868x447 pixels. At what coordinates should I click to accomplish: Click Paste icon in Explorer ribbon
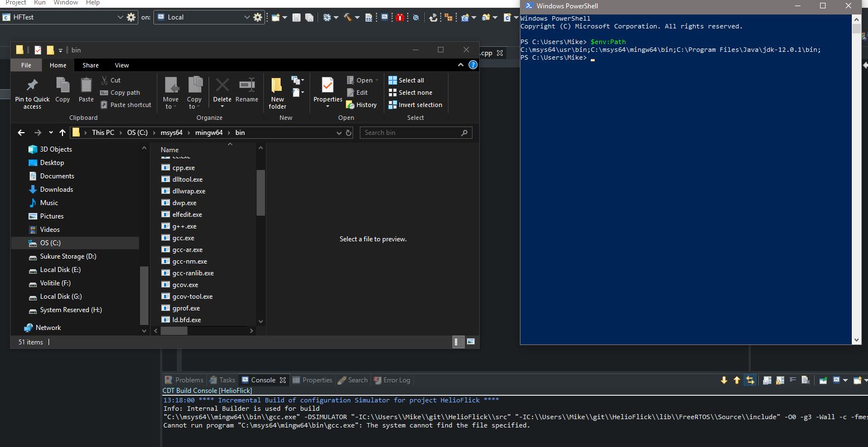tap(86, 90)
